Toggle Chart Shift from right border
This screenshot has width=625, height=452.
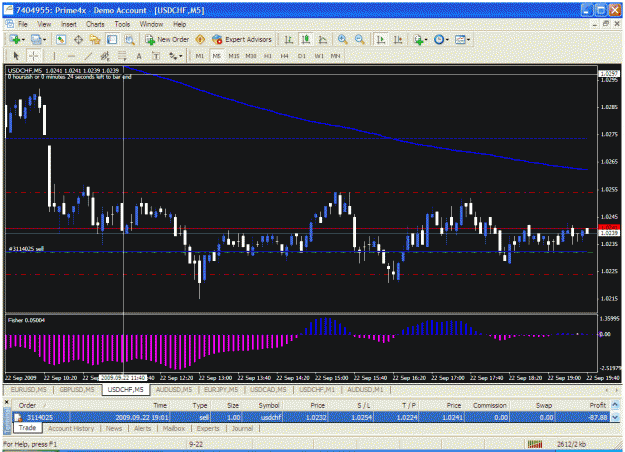398,39
